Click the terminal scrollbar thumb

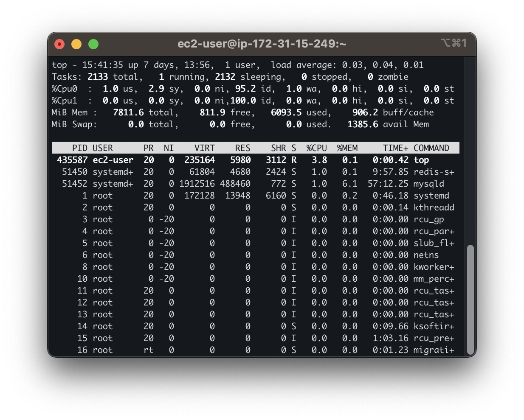(470, 299)
